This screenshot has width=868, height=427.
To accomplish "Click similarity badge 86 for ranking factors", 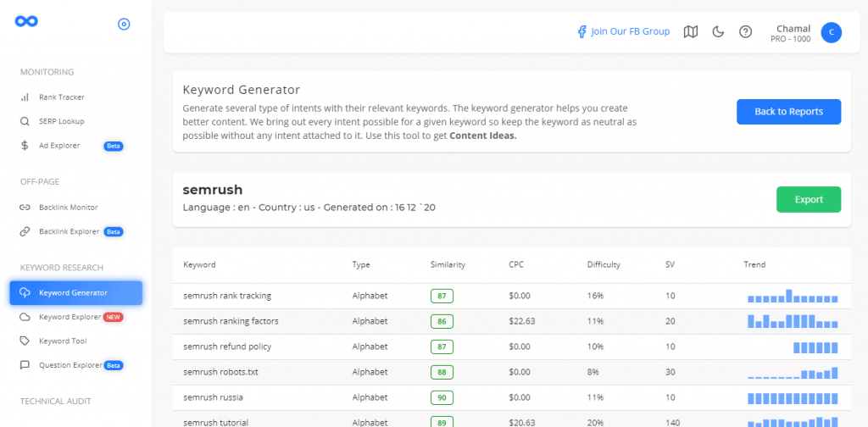I will [x=442, y=321].
